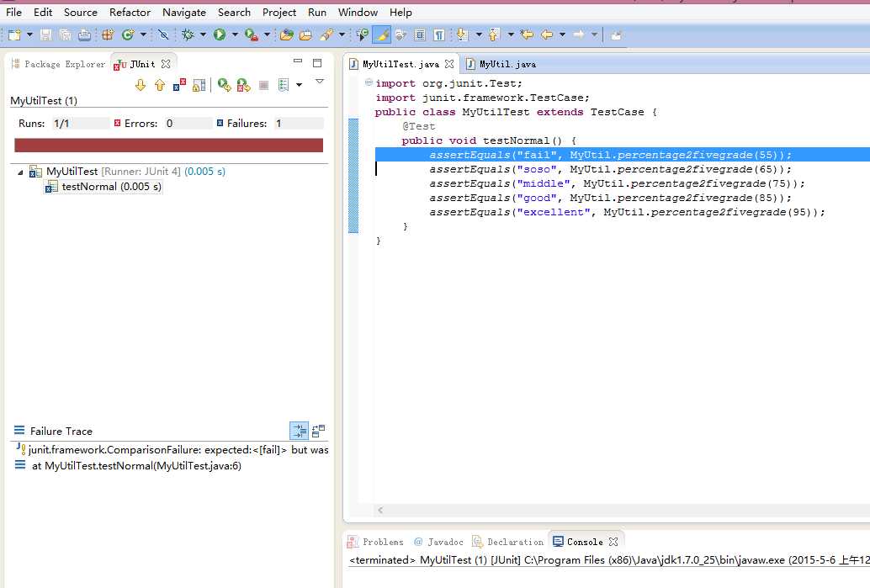Click JUnit Previous Failed Test up arrow
870x588 pixels.
pyautogui.click(x=160, y=85)
